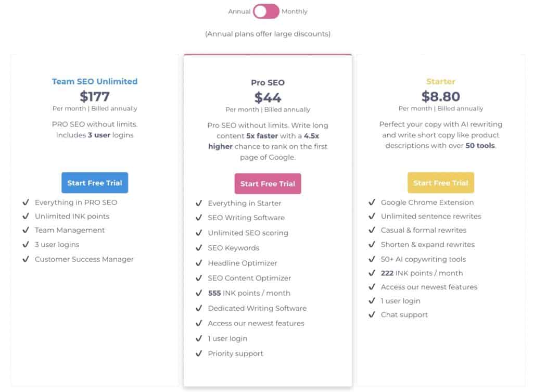Click Team SEO Unlimited Start Free Trial
Screen dimensions: 533x392
click(x=95, y=183)
